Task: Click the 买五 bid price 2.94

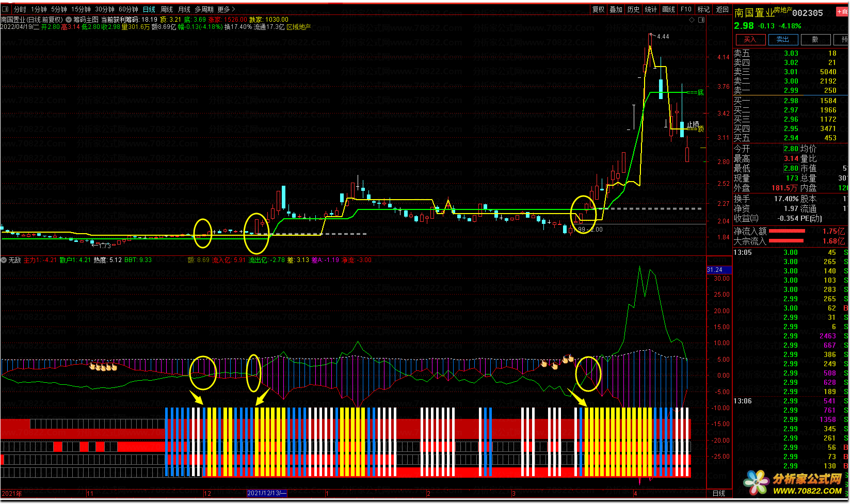Action: tap(791, 138)
